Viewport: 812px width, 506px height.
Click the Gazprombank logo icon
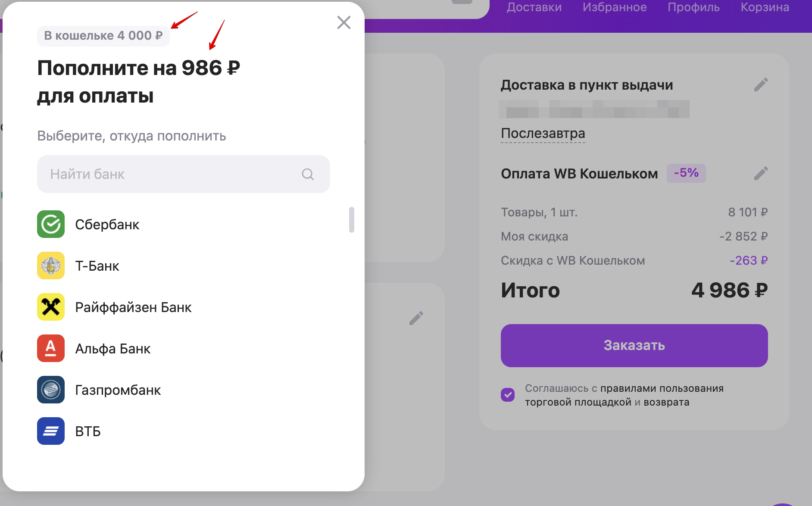[x=51, y=390]
